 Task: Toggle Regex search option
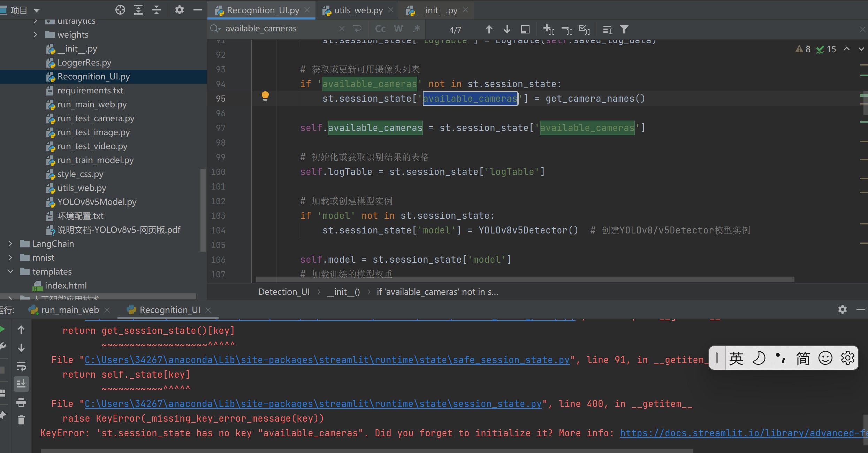(x=416, y=29)
